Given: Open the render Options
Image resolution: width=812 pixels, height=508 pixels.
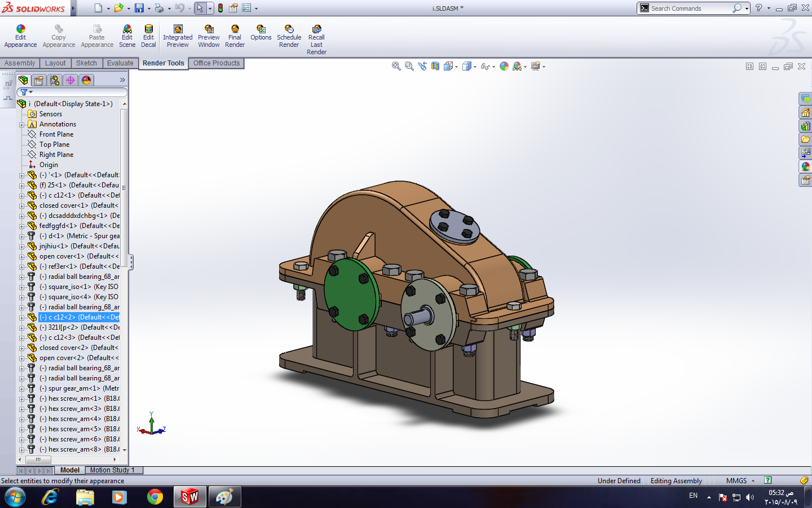Looking at the screenshot, I should [261, 33].
